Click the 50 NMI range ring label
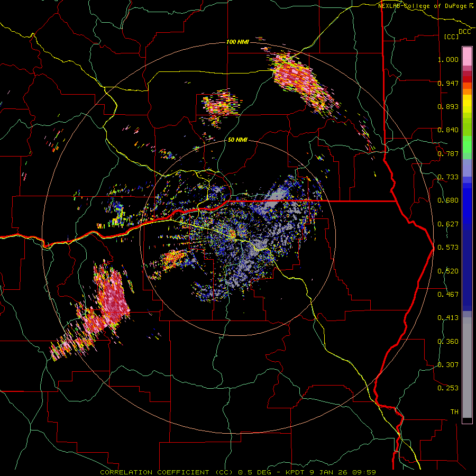Viewport: 476px width, 476px height. tap(237, 140)
